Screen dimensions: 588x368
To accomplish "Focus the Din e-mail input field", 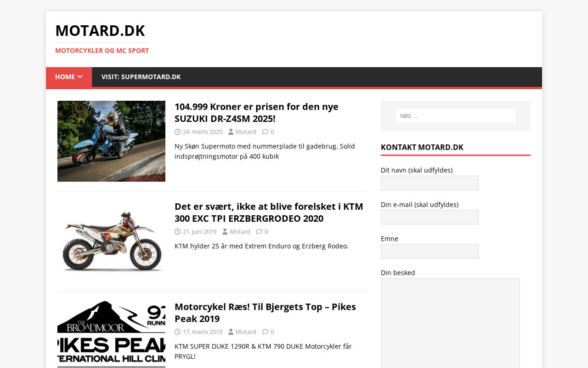I will click(430, 217).
